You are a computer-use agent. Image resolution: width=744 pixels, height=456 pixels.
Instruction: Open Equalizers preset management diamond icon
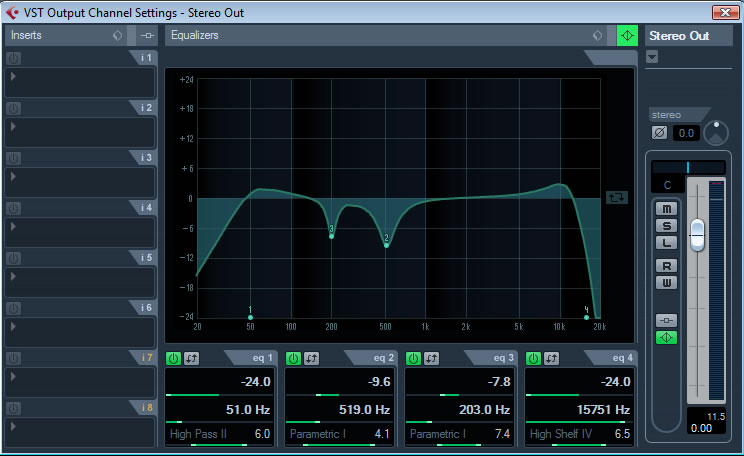[597, 36]
